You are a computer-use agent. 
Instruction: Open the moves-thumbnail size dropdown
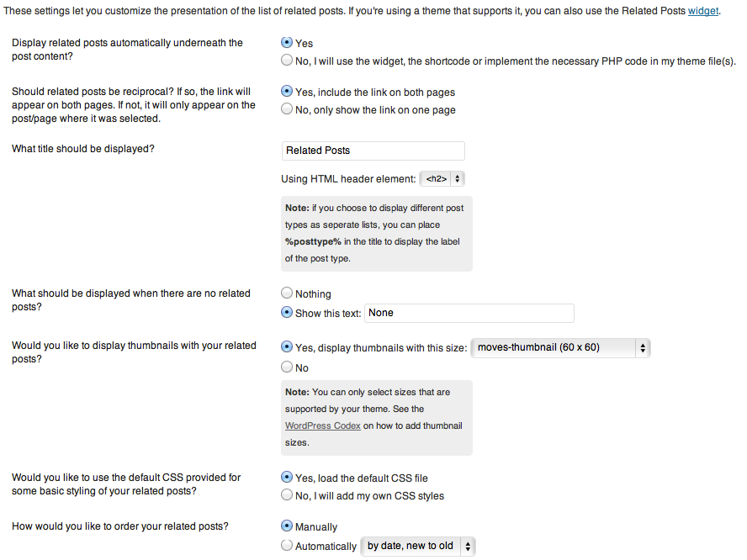561,347
